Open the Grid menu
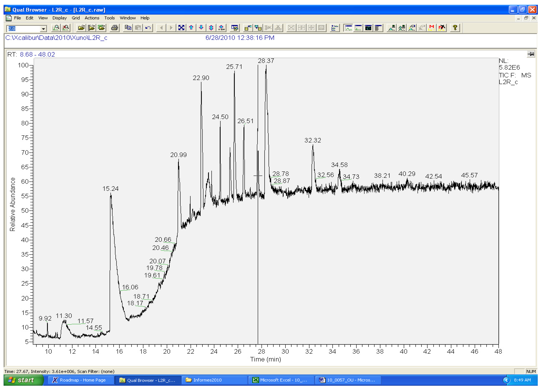Viewport: 541px width, 392px height. (x=76, y=18)
